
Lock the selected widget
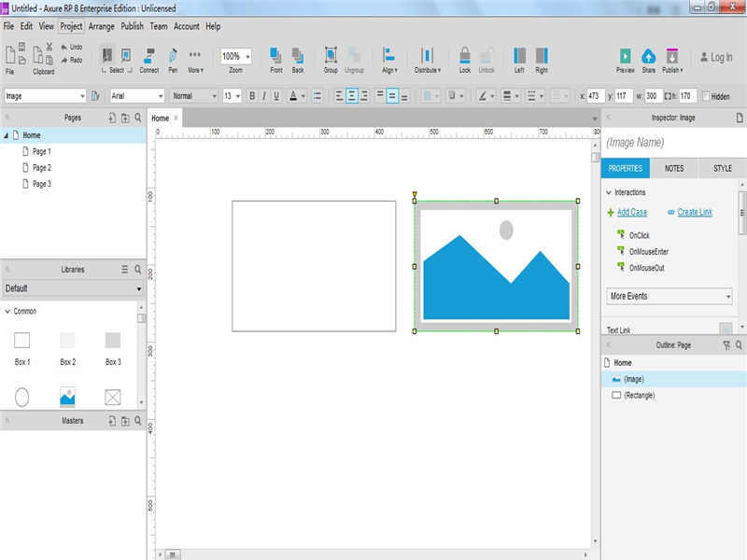click(465, 60)
